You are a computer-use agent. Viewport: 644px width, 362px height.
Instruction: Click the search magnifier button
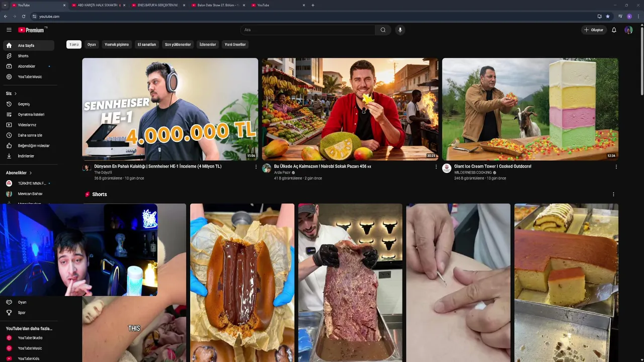[383, 30]
